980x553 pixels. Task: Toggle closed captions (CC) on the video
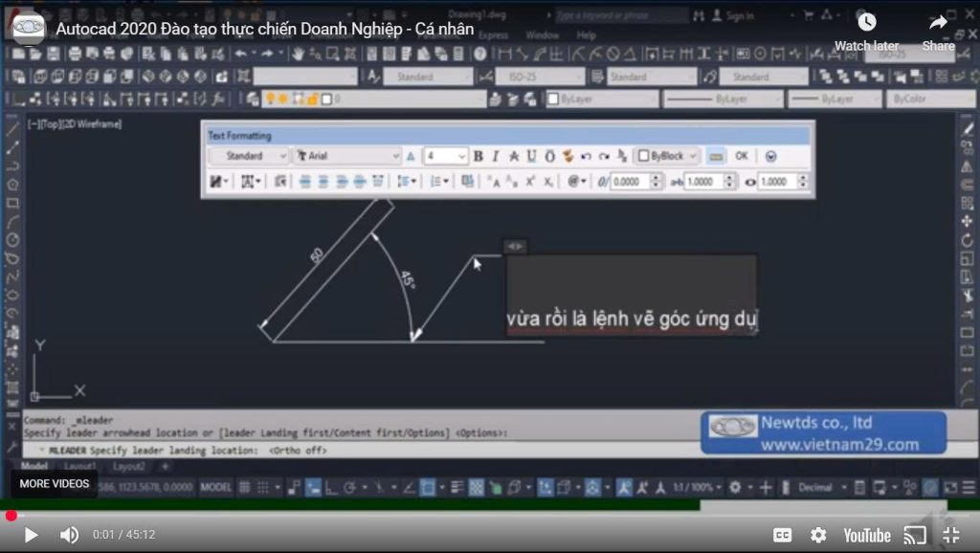[x=782, y=535]
